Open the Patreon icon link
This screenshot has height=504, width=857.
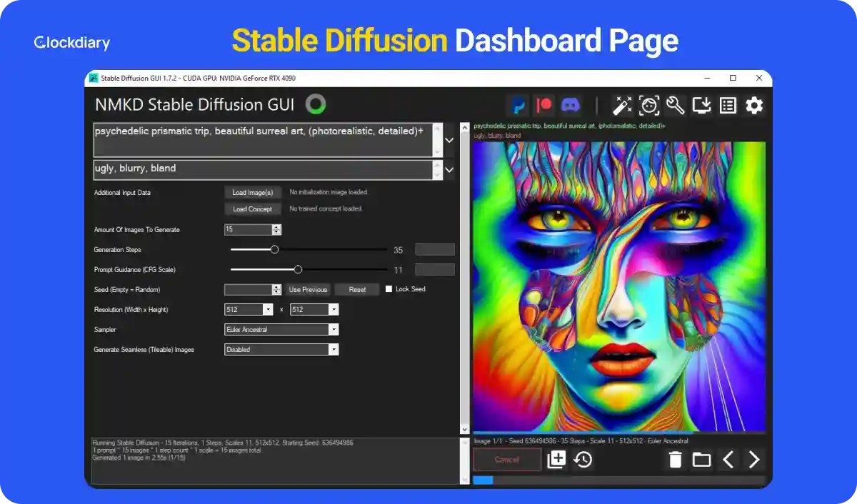544,106
